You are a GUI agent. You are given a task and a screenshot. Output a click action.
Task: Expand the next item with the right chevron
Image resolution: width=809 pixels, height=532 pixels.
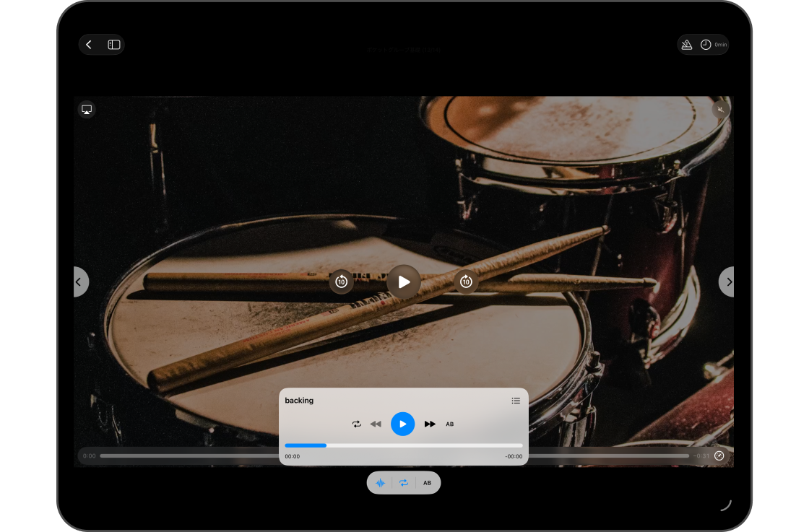tap(728, 282)
